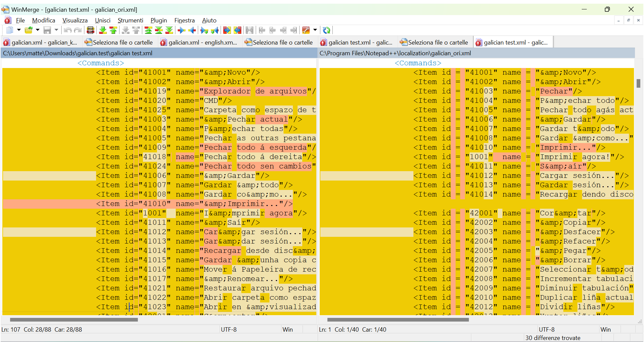The height and width of the screenshot is (342, 644).
Task: Open the Visualizza menu
Action: [75, 20]
